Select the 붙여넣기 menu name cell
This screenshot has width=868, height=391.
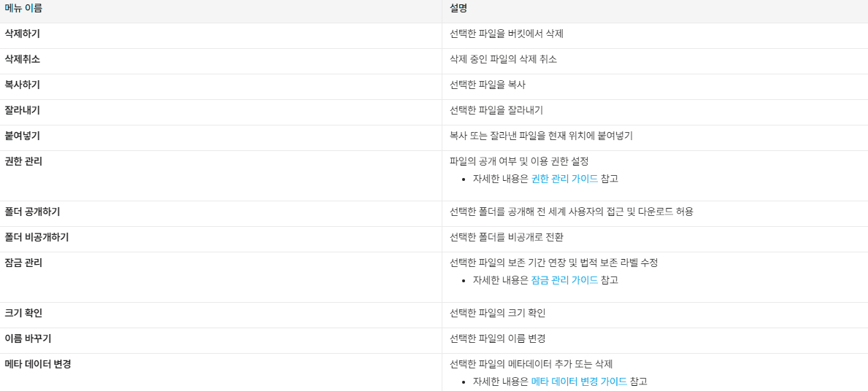pos(221,137)
